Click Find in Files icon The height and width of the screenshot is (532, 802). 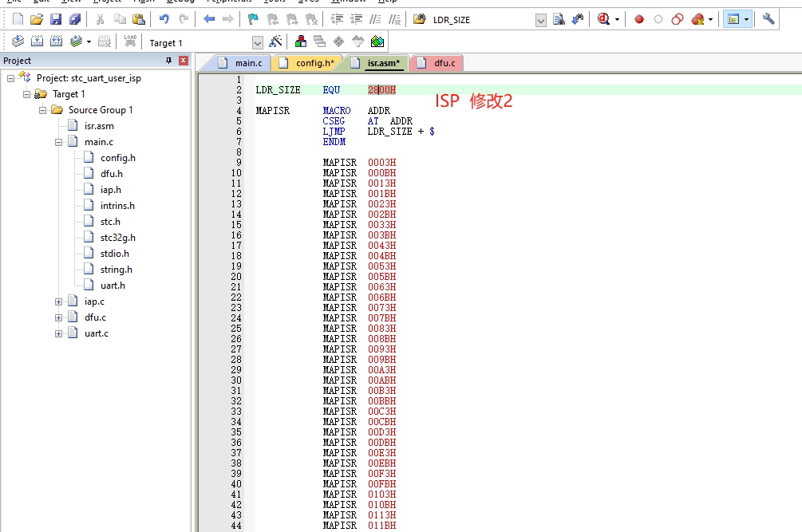(559, 19)
